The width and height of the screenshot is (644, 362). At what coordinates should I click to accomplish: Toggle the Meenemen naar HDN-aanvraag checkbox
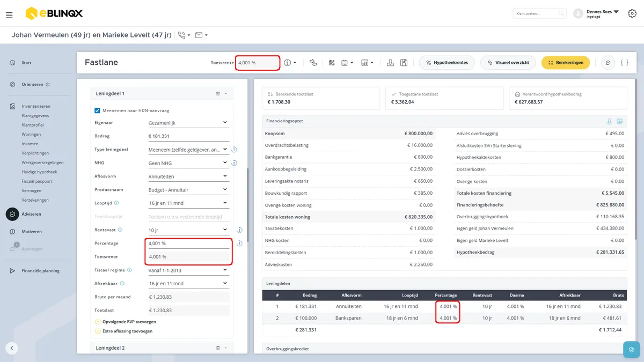pyautogui.click(x=97, y=110)
